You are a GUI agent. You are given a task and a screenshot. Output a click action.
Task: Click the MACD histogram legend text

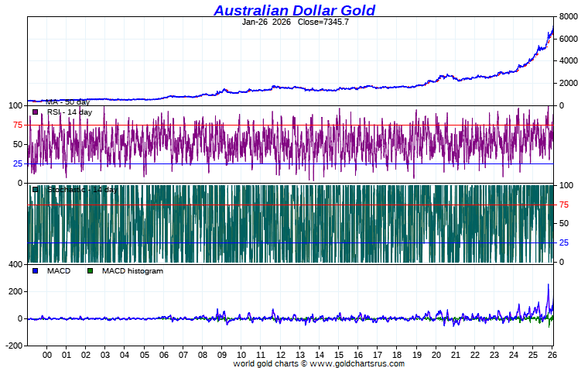click(x=132, y=270)
